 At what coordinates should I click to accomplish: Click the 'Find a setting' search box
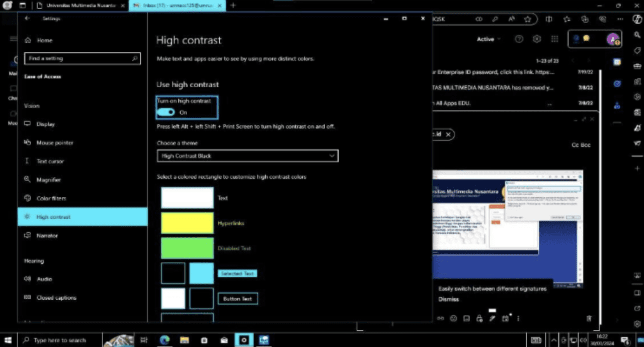(82, 58)
